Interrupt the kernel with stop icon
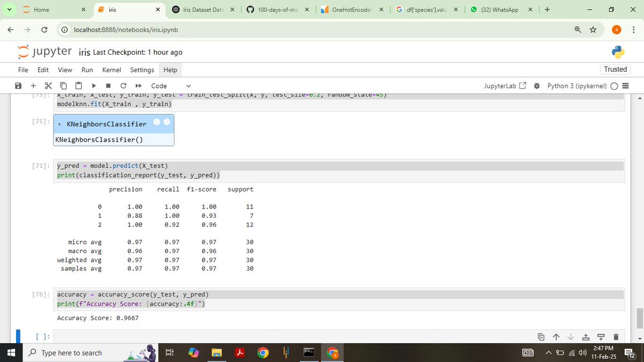The image size is (644, 362). [108, 86]
